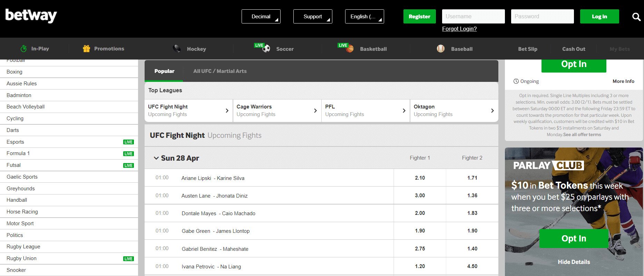Open PFL upcoming fights
644x276 pixels.
click(x=365, y=111)
